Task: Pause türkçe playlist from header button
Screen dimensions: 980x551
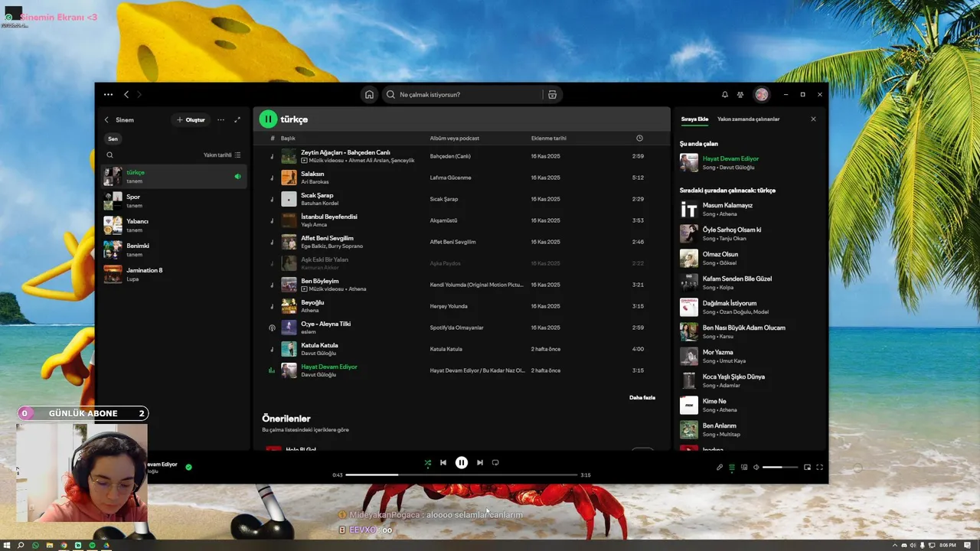Action: (268, 119)
